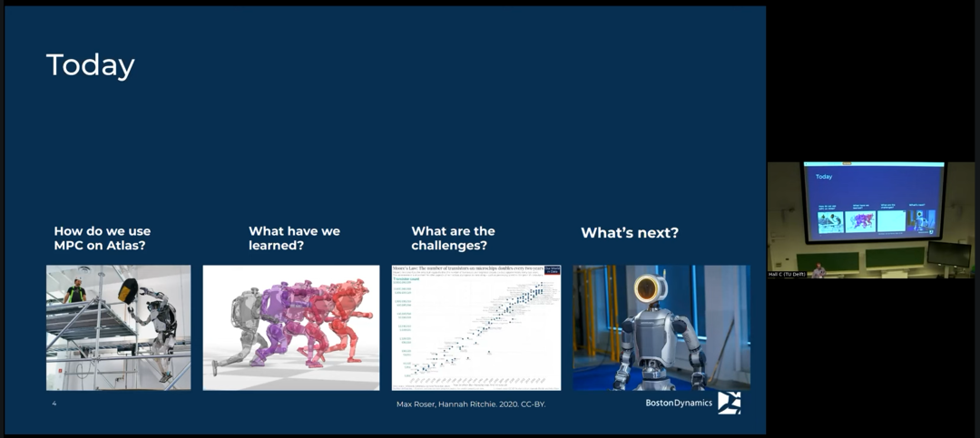This screenshot has width=980, height=438.
Task: Click the slide number 4
Action: 54,404
